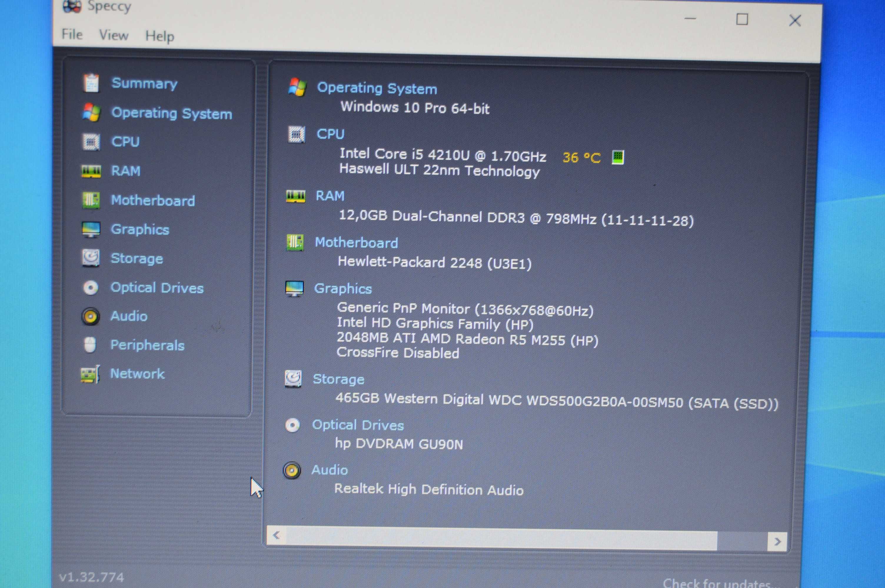Click the Optical Drives heading in summary pane
The width and height of the screenshot is (885, 588).
pyautogui.click(x=358, y=425)
